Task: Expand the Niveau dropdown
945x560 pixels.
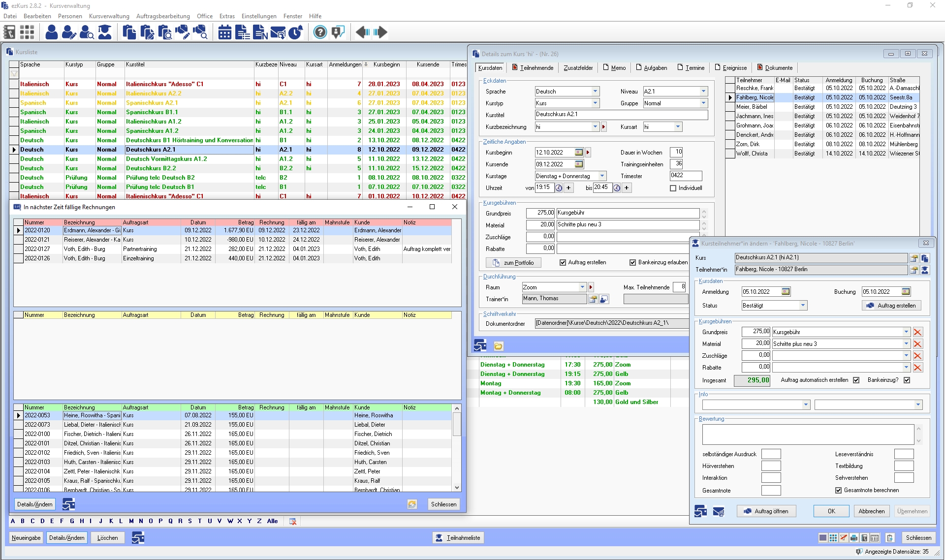Action: [703, 92]
